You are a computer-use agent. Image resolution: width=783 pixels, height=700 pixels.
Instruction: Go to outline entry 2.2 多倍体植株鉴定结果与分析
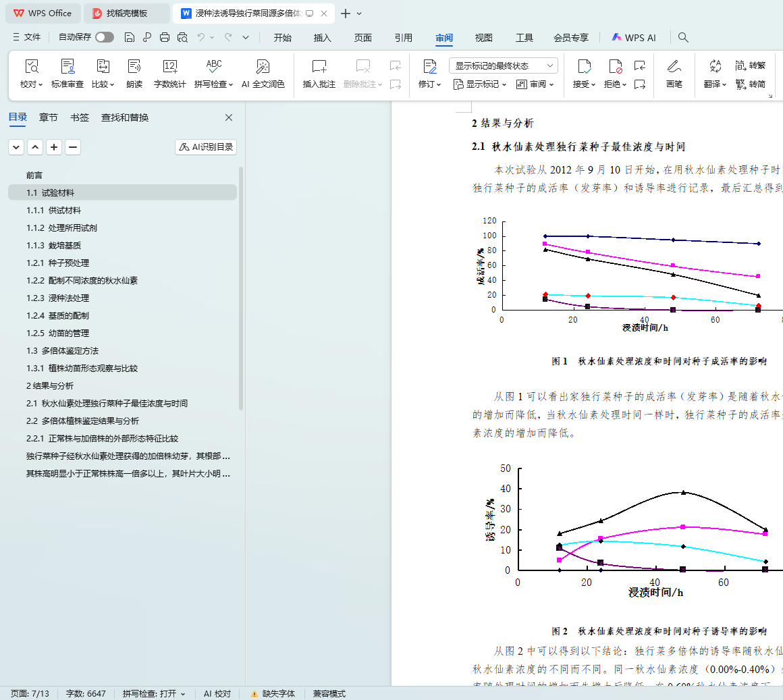point(122,421)
